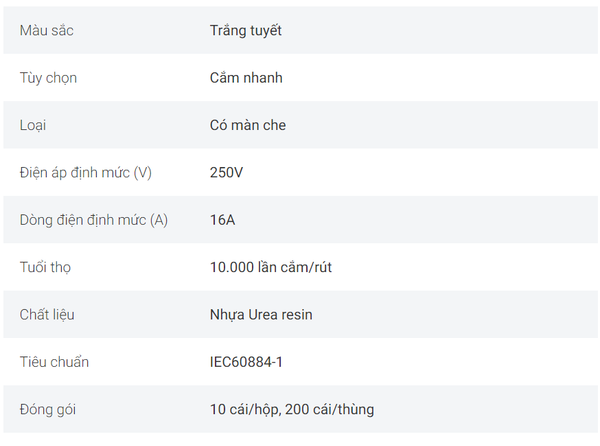Select the '250V' voltage value

(226, 173)
